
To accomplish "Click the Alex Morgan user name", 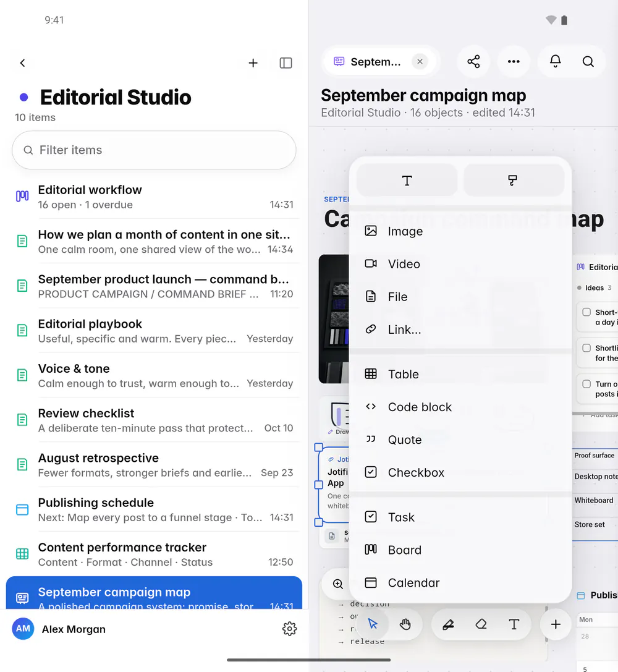I will tap(74, 629).
